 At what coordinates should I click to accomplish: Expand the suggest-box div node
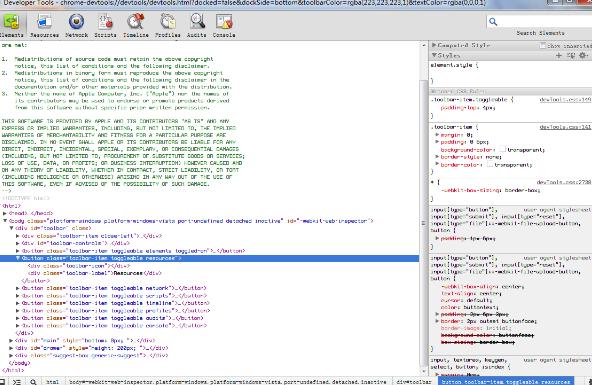coord(11,355)
